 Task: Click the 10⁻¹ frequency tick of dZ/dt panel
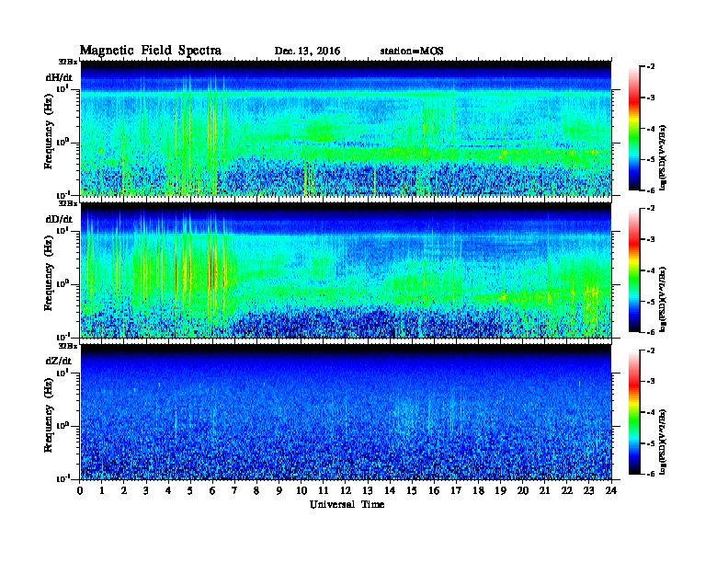(x=63, y=478)
